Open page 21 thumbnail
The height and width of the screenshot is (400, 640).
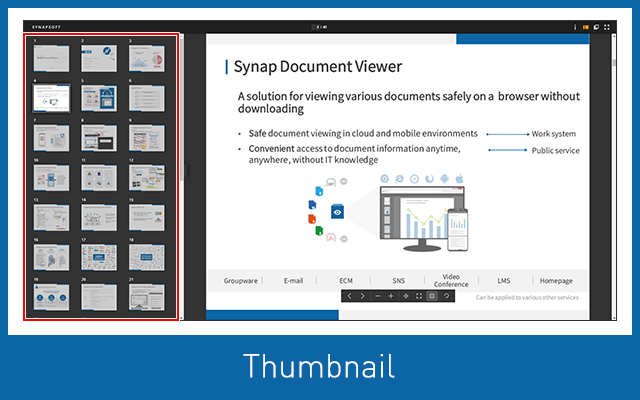click(147, 297)
